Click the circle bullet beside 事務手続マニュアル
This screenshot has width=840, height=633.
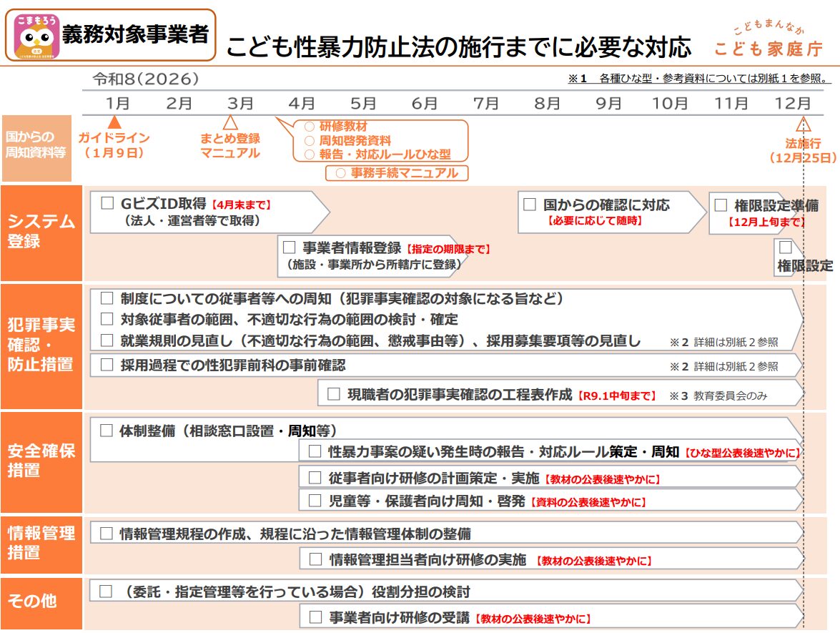[x=340, y=173]
